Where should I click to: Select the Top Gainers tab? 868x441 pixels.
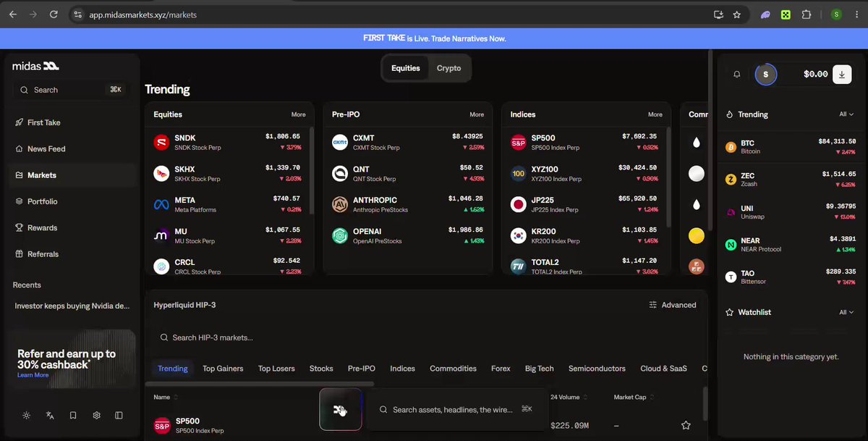pyautogui.click(x=223, y=369)
